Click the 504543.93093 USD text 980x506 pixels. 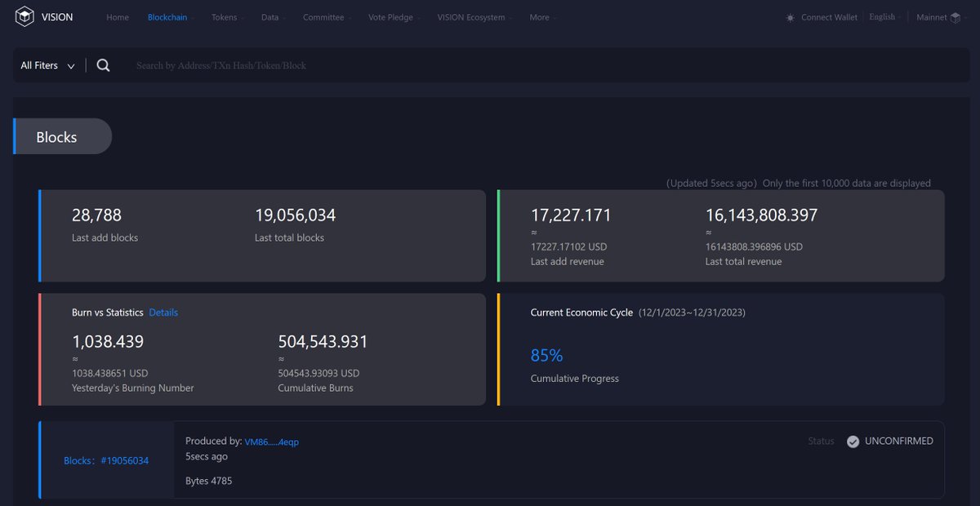(318, 373)
